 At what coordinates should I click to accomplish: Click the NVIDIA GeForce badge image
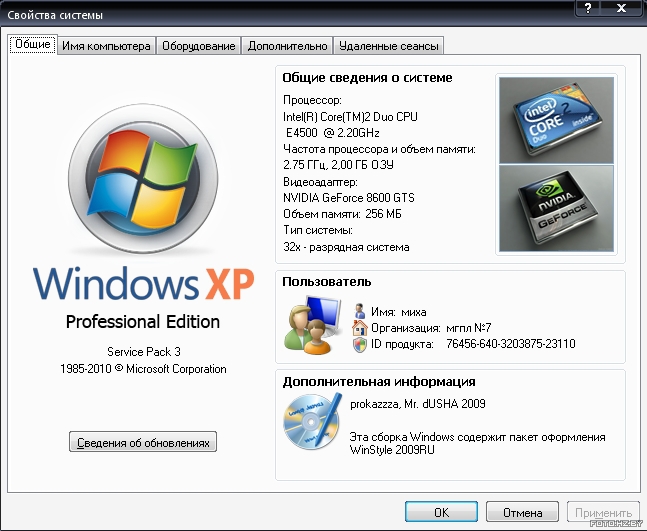coord(556,208)
